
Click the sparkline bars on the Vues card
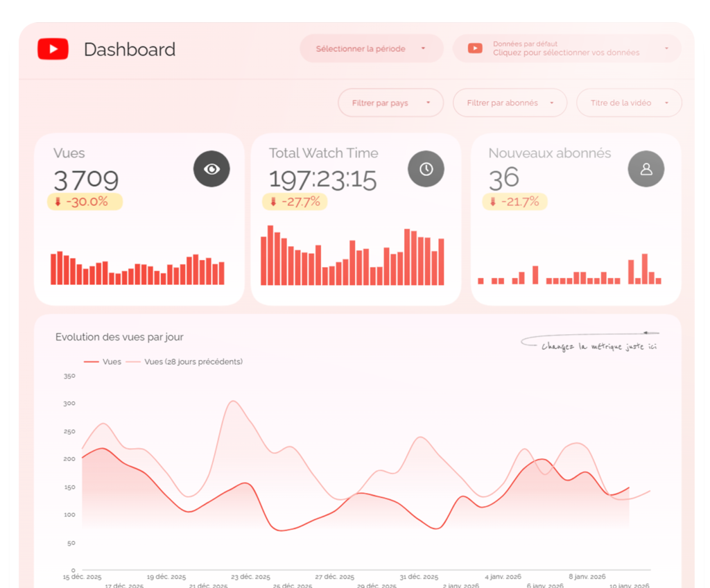coord(137,270)
